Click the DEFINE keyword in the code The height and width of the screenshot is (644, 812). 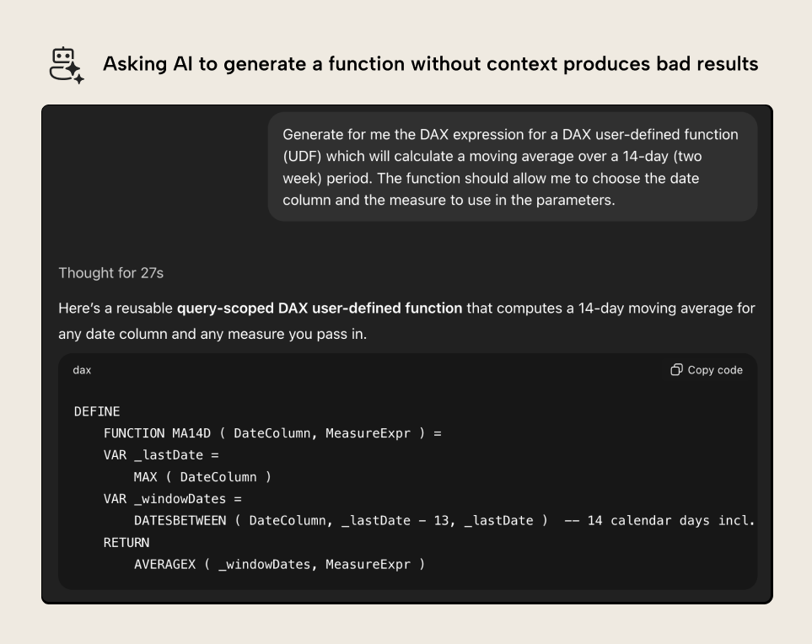[x=97, y=411]
